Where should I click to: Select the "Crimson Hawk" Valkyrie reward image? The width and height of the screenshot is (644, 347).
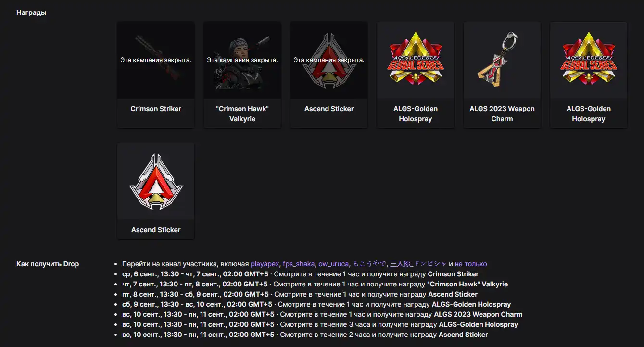tap(242, 61)
